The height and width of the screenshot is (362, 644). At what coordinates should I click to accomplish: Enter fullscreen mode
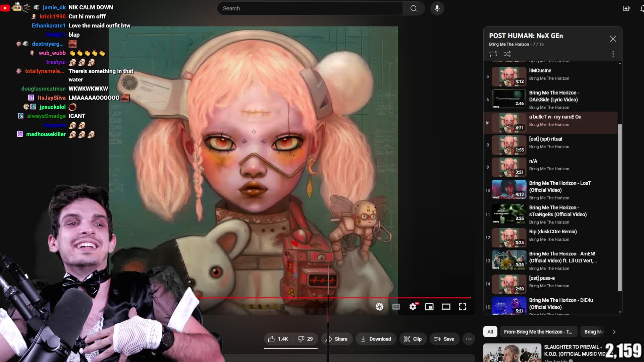coord(463,307)
